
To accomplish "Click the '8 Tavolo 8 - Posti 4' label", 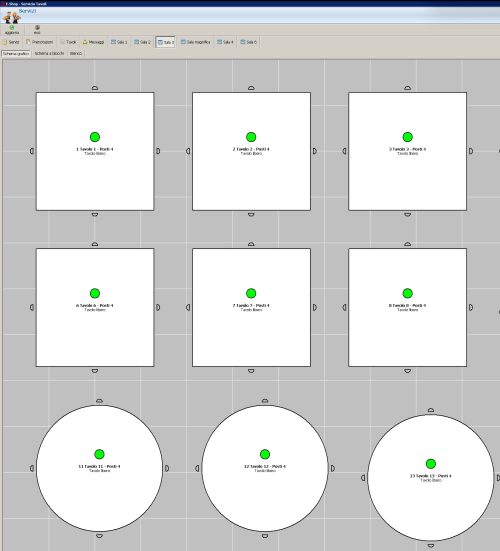I will [x=407, y=305].
